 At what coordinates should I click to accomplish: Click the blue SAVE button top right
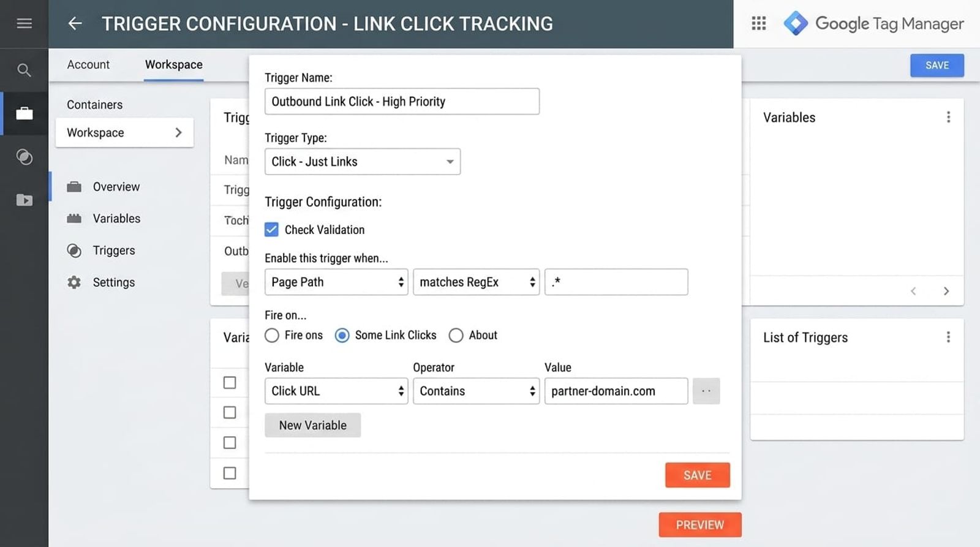point(937,66)
